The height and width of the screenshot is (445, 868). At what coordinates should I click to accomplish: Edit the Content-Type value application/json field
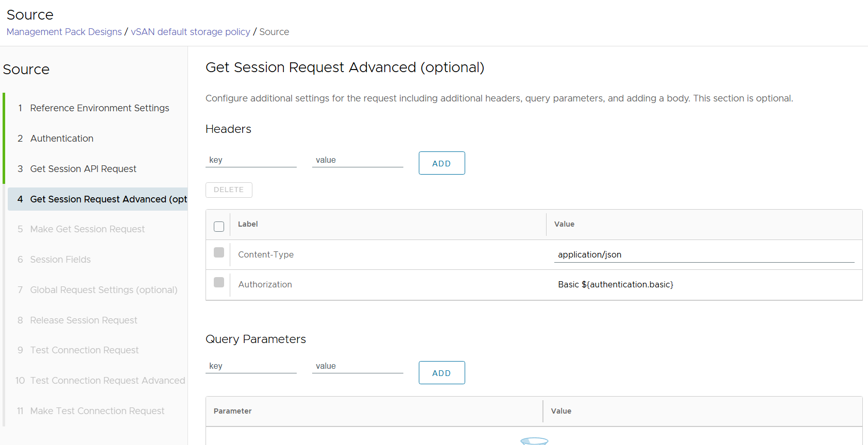[x=704, y=255]
